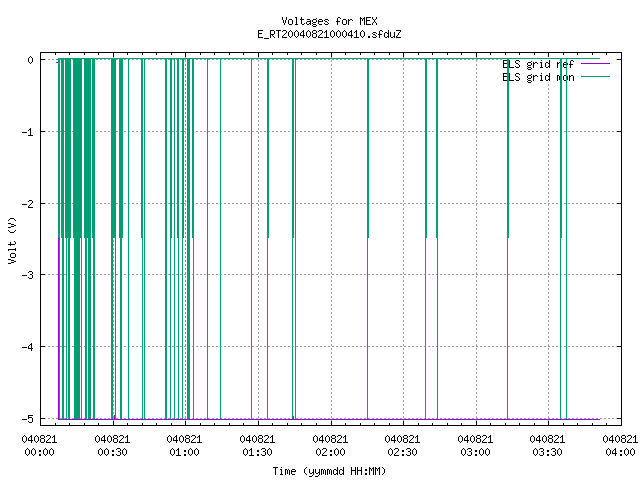Image resolution: width=640 pixels, height=480 pixels.
Task: Click the x-axis tick label '02:30'
Action: [x=402, y=452]
